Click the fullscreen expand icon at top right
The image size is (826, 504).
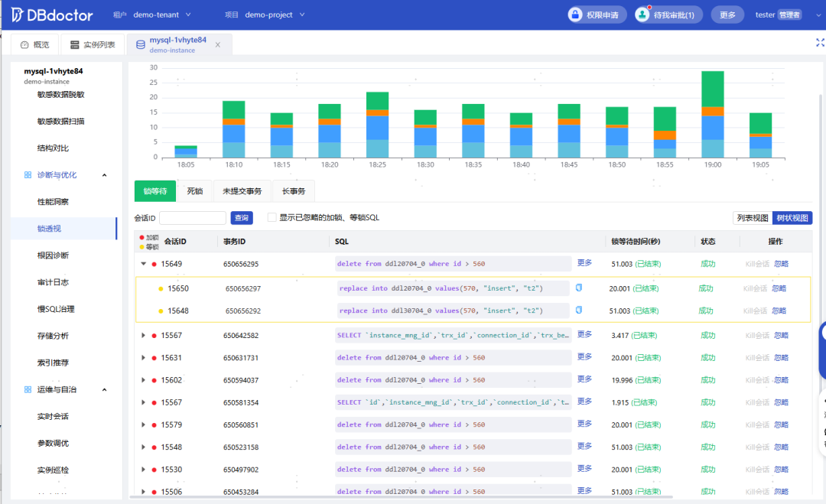point(820,44)
